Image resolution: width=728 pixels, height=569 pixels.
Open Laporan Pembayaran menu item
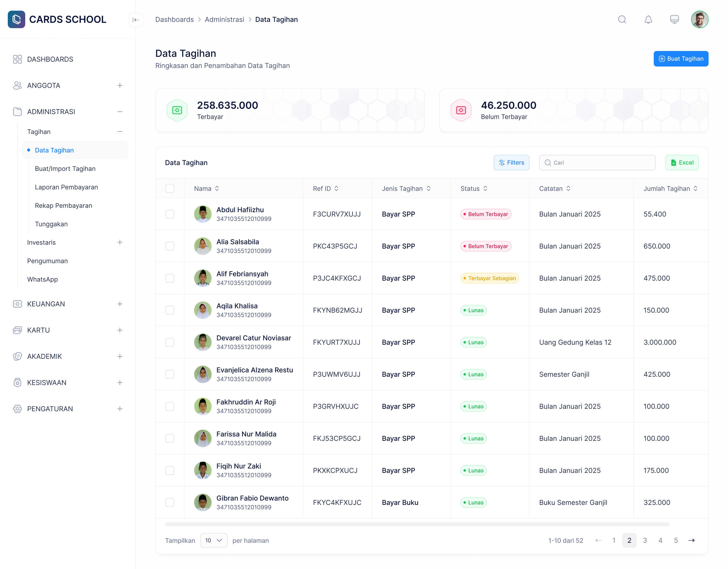point(66,187)
